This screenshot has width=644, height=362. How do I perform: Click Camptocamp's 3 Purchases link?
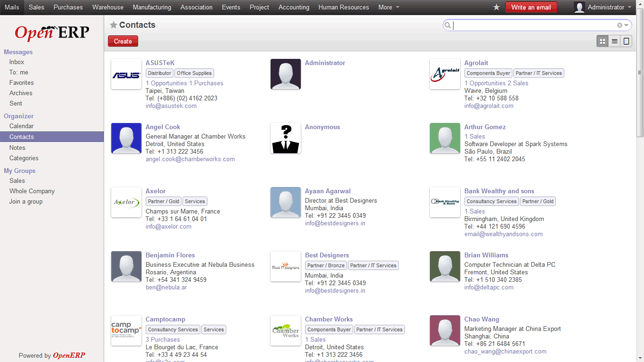click(163, 340)
